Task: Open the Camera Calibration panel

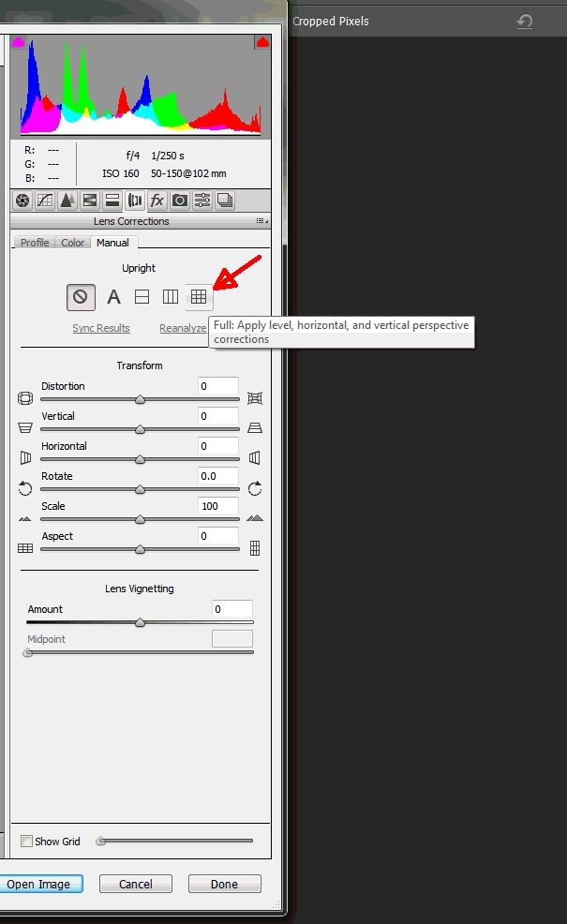Action: 179,201
